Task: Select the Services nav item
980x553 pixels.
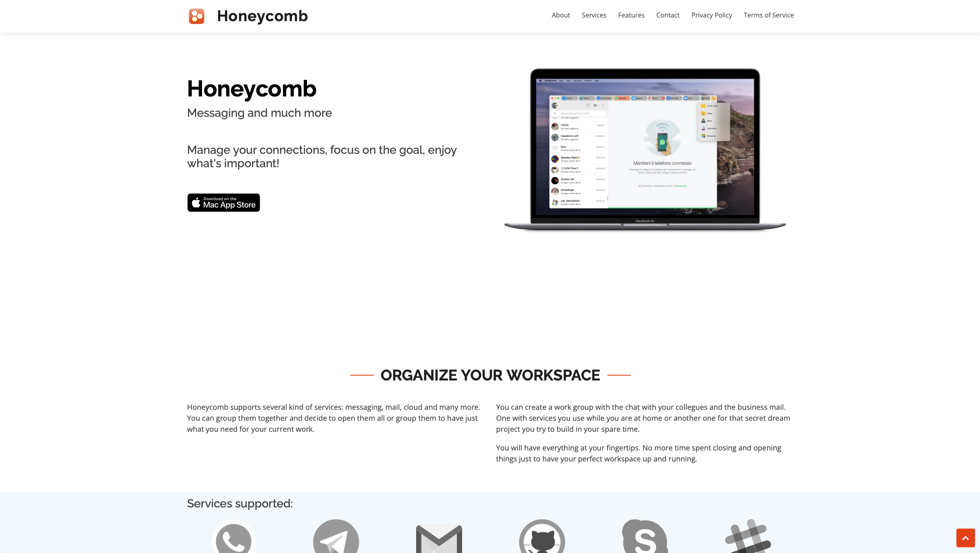Action: click(594, 15)
